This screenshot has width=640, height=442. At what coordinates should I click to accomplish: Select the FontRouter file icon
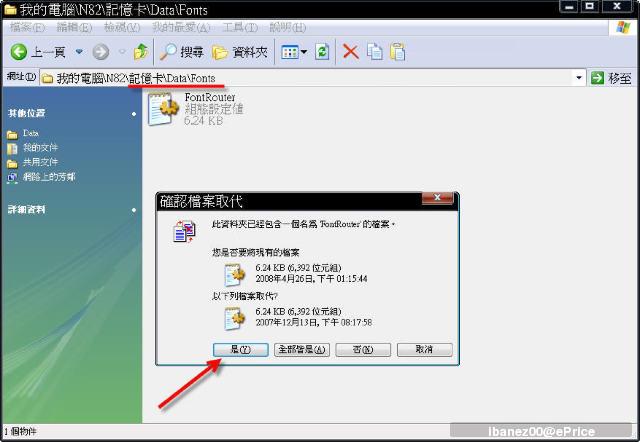(x=163, y=109)
